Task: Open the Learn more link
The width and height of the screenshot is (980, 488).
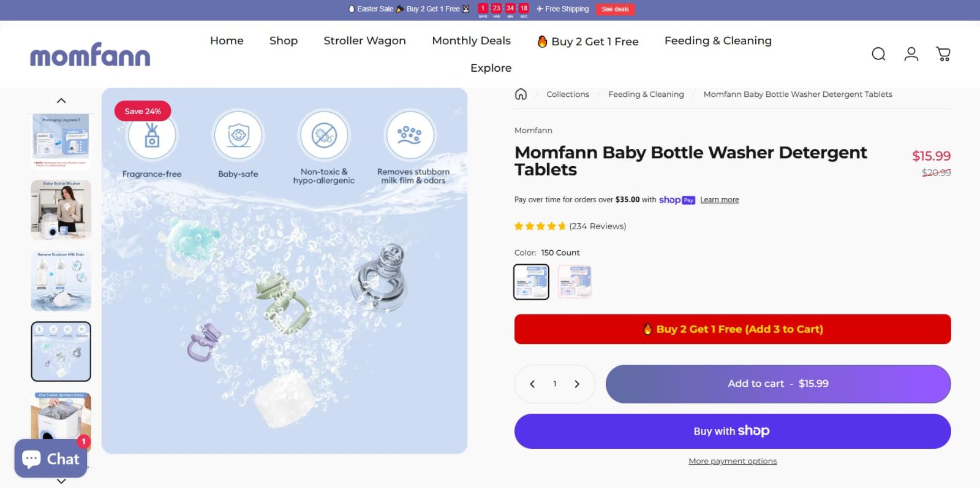Action: pos(719,200)
